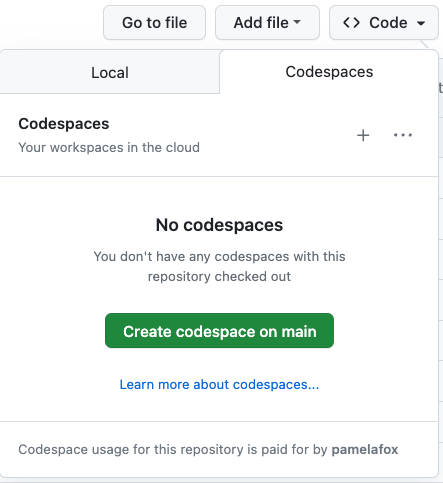Open Learn more about codespaces link

[219, 384]
